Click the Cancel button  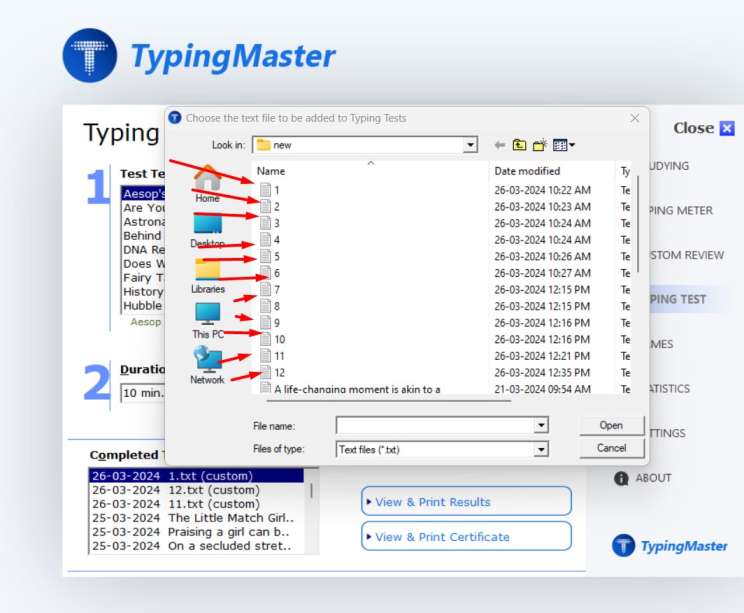pyautogui.click(x=611, y=448)
